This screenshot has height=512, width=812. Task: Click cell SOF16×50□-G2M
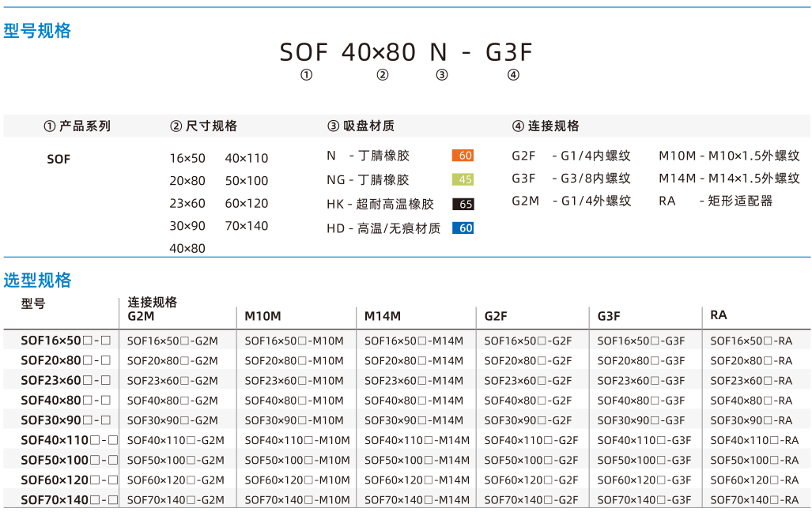coord(172,341)
